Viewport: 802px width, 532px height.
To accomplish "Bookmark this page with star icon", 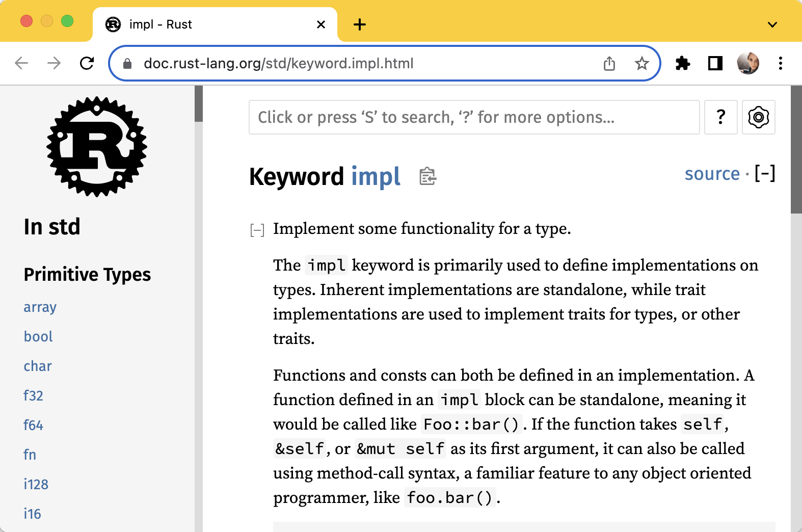I will [641, 64].
